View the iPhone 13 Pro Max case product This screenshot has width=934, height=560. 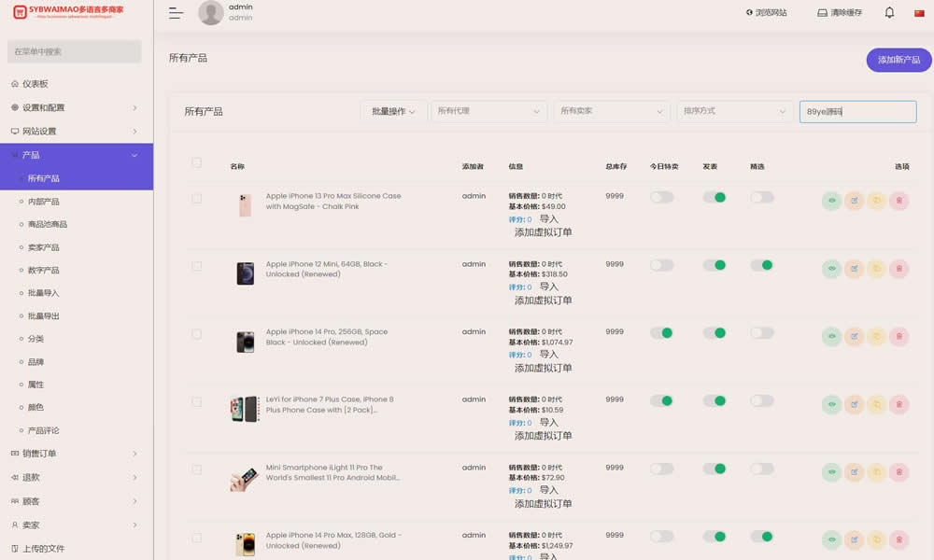point(831,201)
